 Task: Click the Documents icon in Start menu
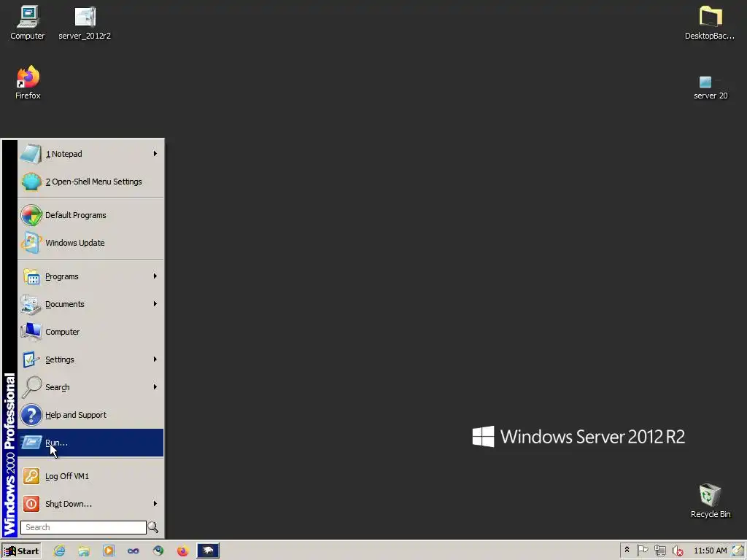[x=31, y=304]
